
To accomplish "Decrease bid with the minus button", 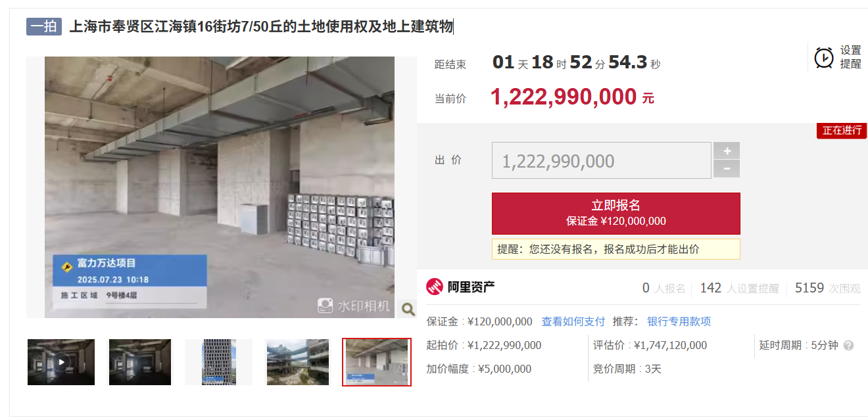I will coord(727,169).
